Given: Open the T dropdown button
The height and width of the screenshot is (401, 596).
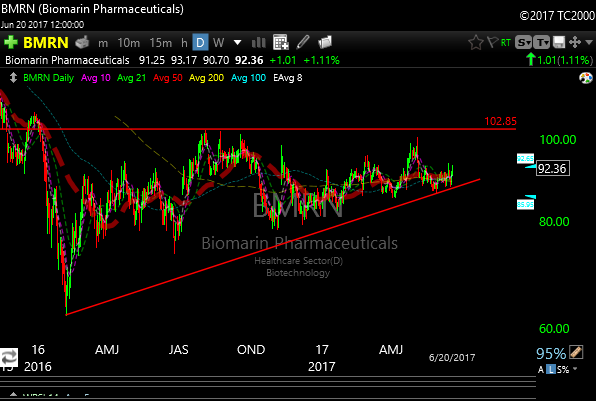Looking at the screenshot, I should pyautogui.click(x=541, y=43).
